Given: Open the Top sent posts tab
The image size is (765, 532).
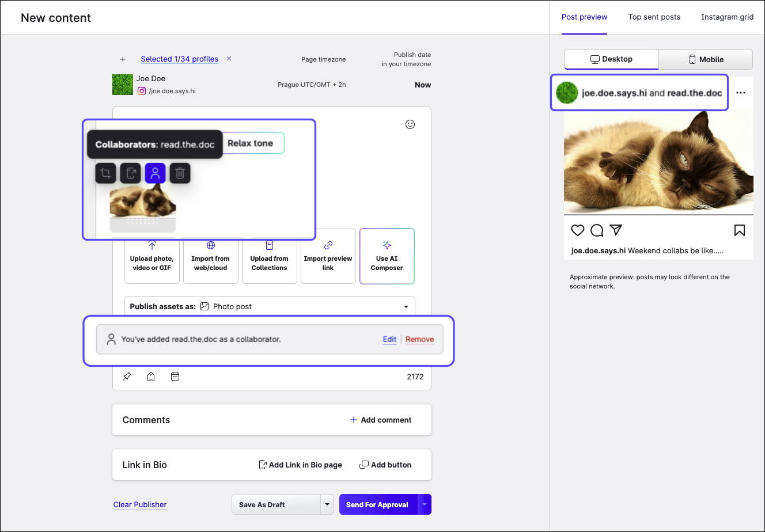Looking at the screenshot, I should [654, 17].
